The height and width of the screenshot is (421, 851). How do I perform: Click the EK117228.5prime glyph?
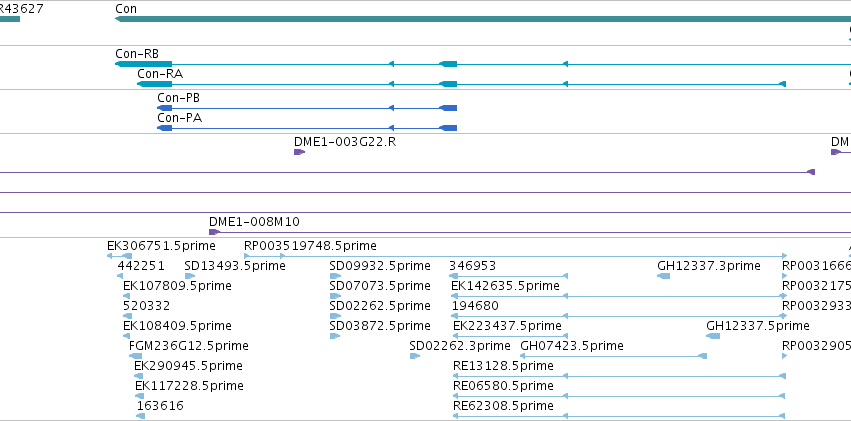tap(139, 396)
